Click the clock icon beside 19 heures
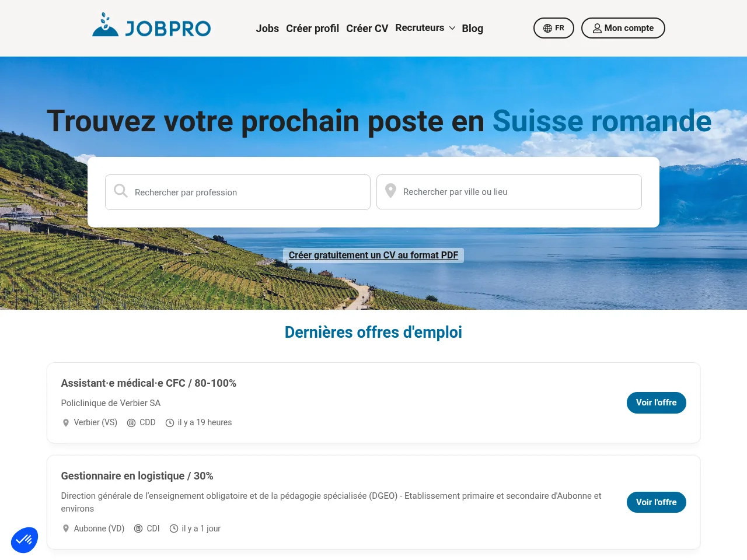This screenshot has height=560, width=747. 170,423
